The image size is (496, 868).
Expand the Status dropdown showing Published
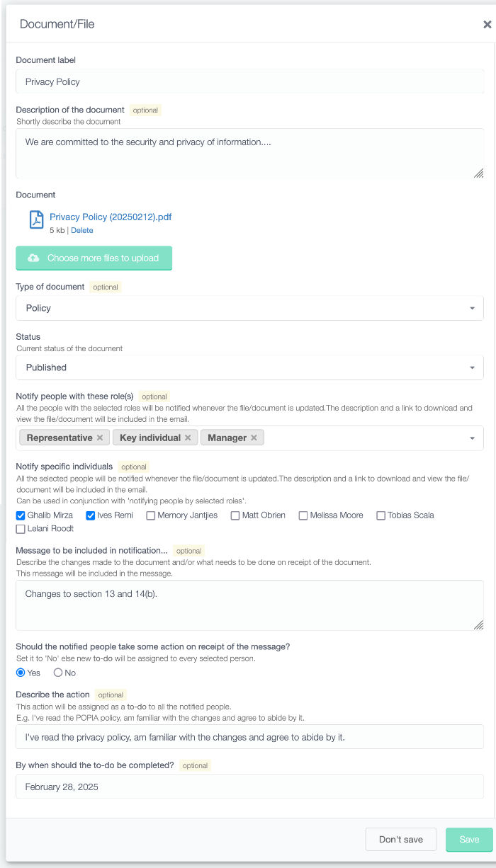pos(249,367)
